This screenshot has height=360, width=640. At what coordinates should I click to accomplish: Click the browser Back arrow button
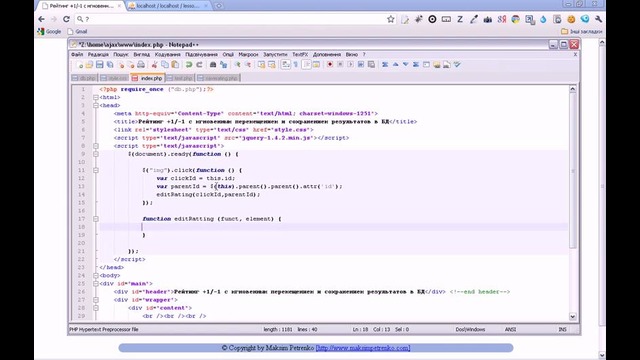click(x=42, y=19)
